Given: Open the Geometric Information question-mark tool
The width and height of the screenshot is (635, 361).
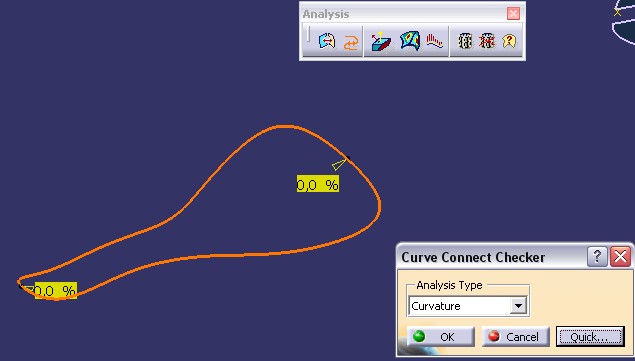Looking at the screenshot, I should 509,41.
